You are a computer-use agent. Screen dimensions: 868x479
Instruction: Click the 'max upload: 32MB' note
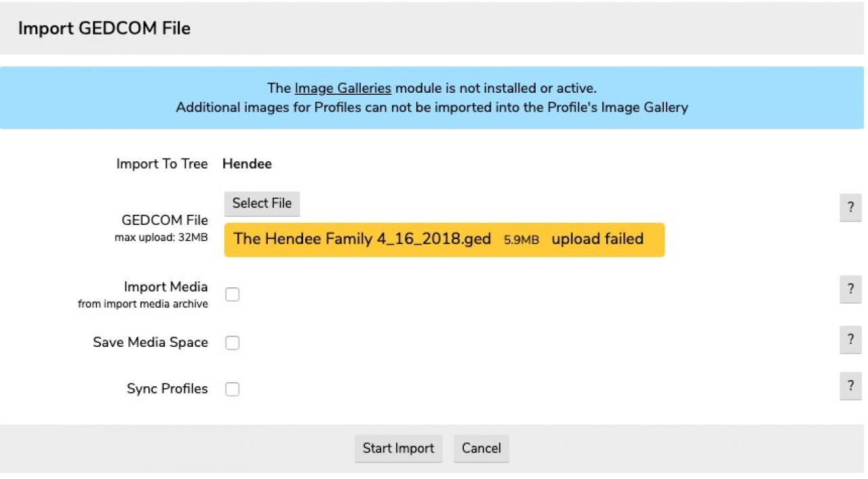point(161,237)
